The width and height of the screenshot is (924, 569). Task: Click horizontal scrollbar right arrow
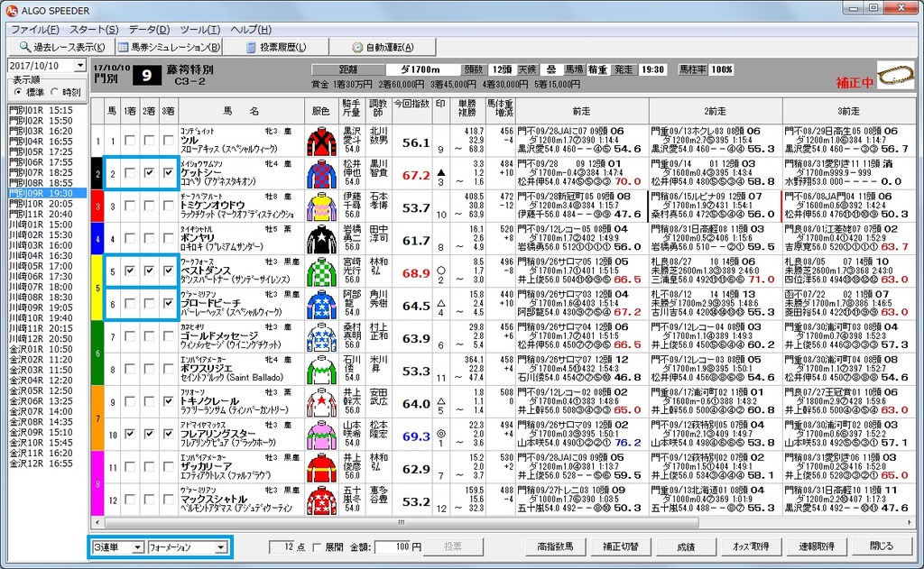[x=910, y=522]
